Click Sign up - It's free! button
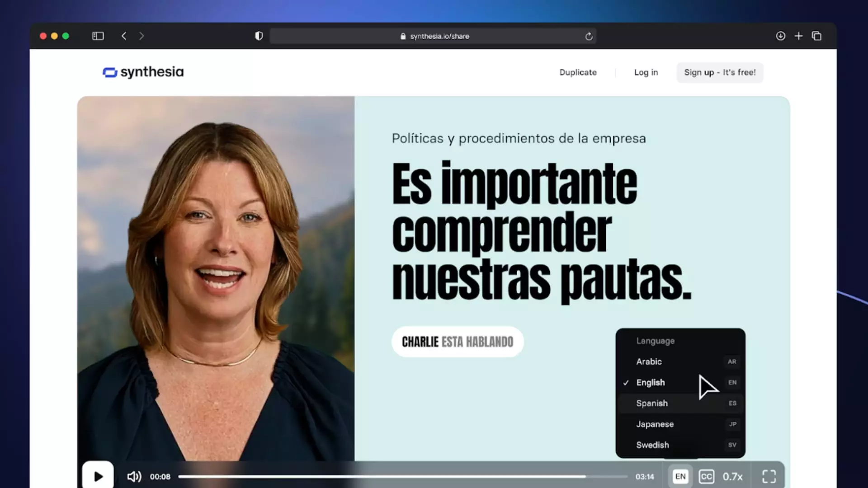The image size is (868, 488). [x=720, y=72]
